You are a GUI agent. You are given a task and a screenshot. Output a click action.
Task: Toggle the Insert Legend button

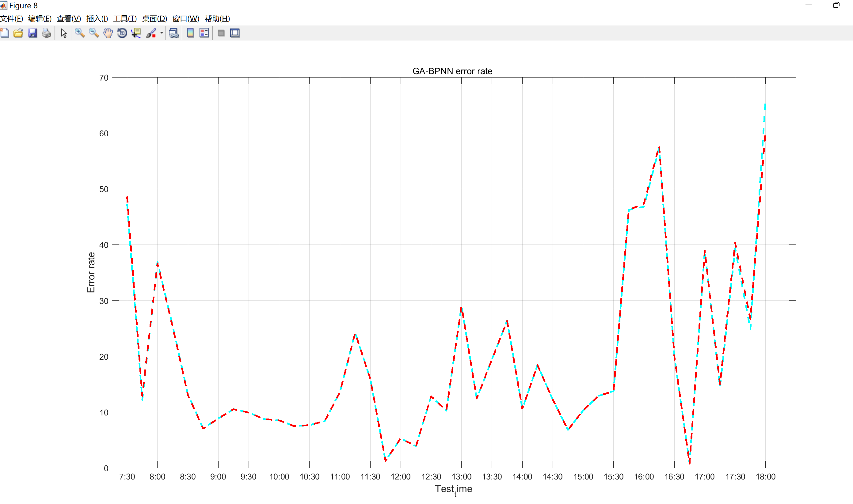204,33
